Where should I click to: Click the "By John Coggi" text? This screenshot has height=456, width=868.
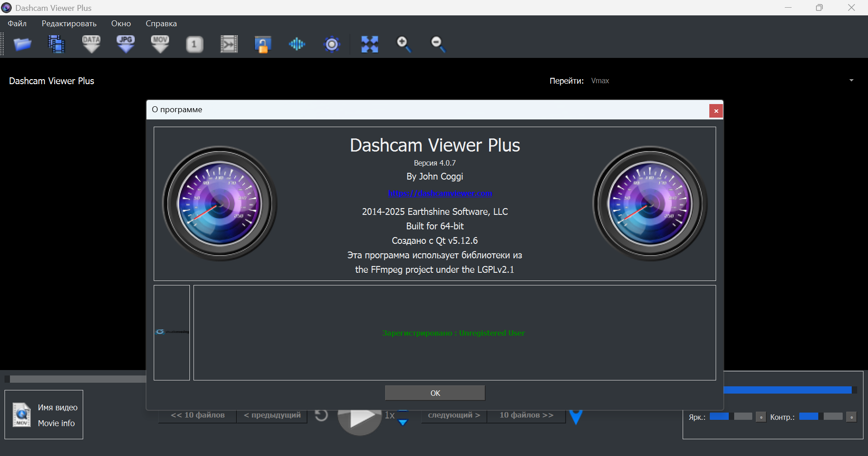(435, 176)
